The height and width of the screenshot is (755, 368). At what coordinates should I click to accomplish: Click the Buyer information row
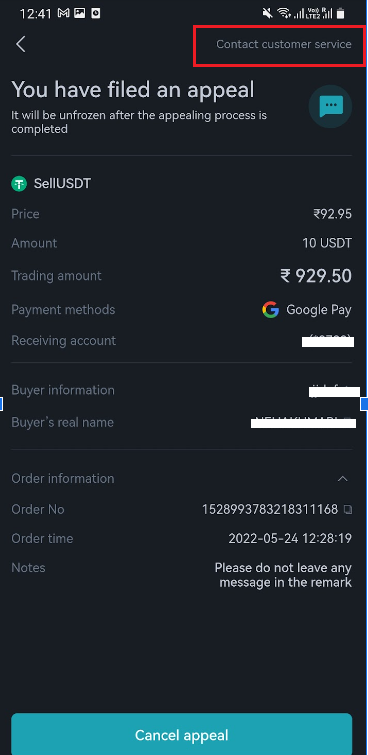pos(182,391)
